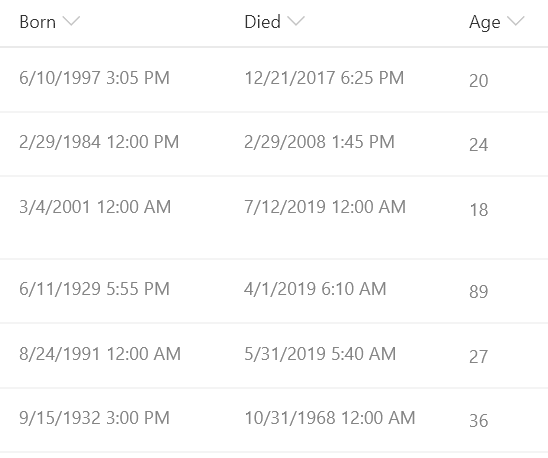Select died date 7/12/2019 12:00 AM
This screenshot has width=548, height=458.
tap(325, 207)
